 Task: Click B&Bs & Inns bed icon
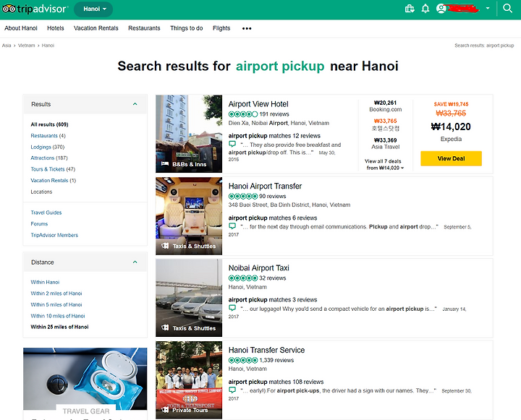point(165,163)
